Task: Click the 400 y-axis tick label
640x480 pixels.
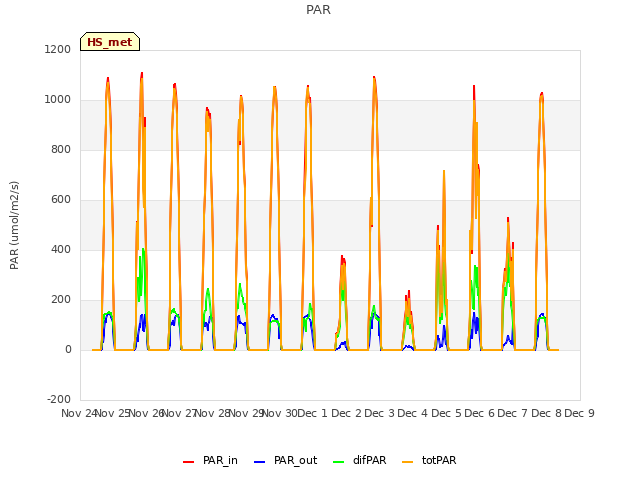Action: [x=61, y=249]
